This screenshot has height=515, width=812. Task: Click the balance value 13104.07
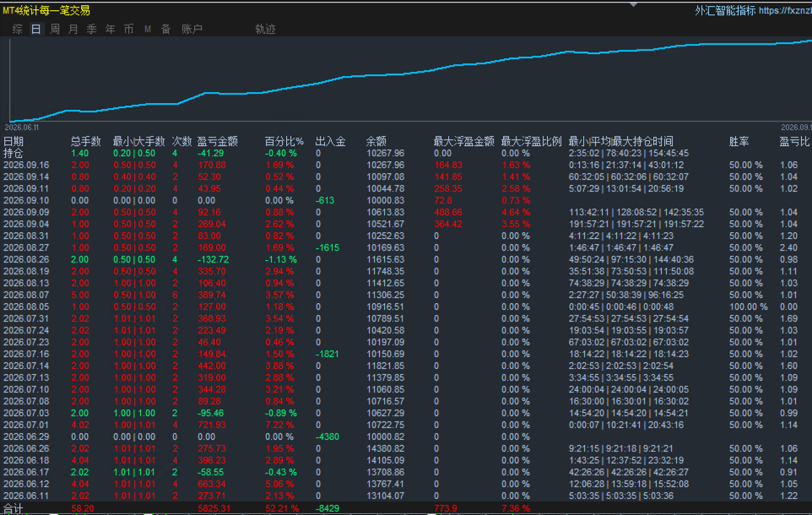[385, 496]
